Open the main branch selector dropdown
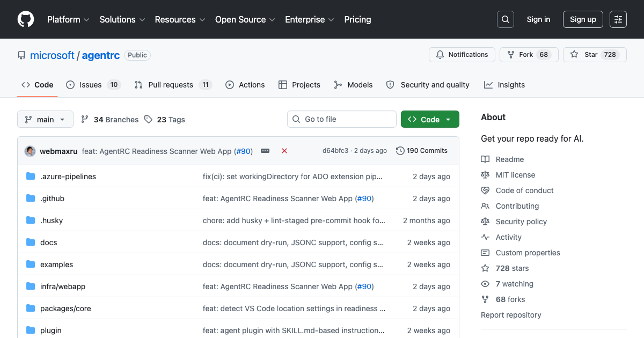Image resolution: width=644 pixels, height=338 pixels. (45, 119)
